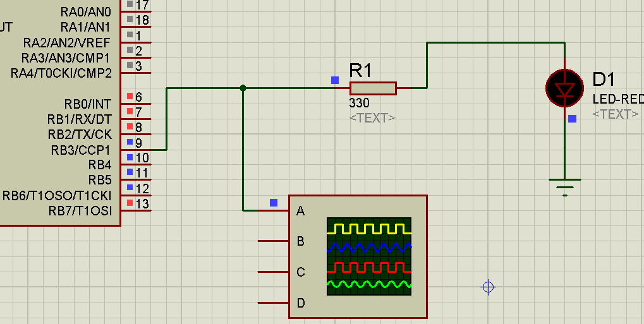Click the wire junction dot near R1
This screenshot has height=324, width=644.
pos(243,88)
